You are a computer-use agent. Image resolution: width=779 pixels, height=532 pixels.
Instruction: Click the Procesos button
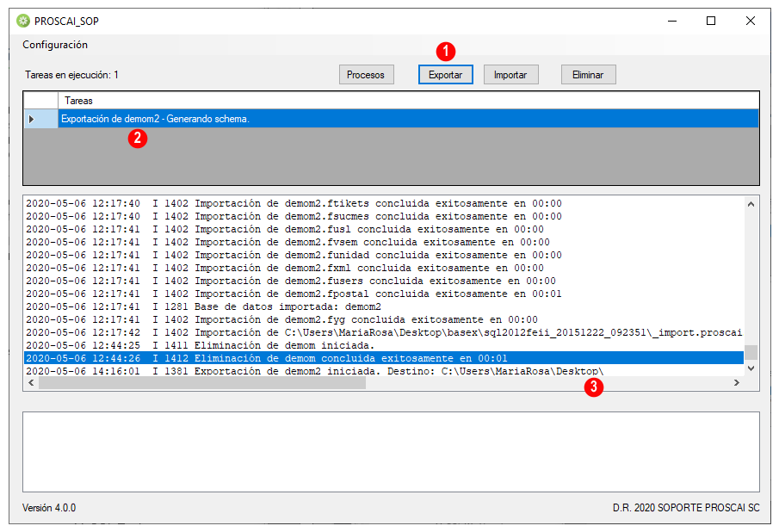[x=366, y=75]
